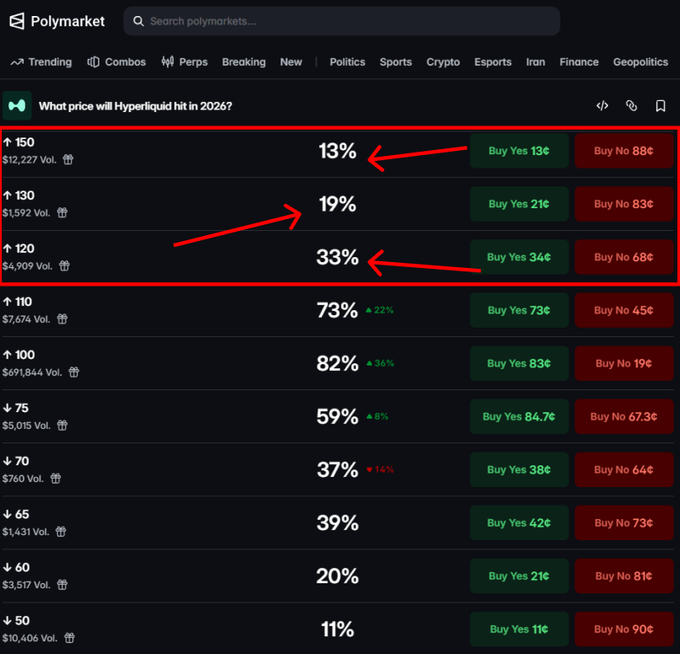The width and height of the screenshot is (680, 654).
Task: Click Buy No 68¢ button
Action: click(624, 257)
